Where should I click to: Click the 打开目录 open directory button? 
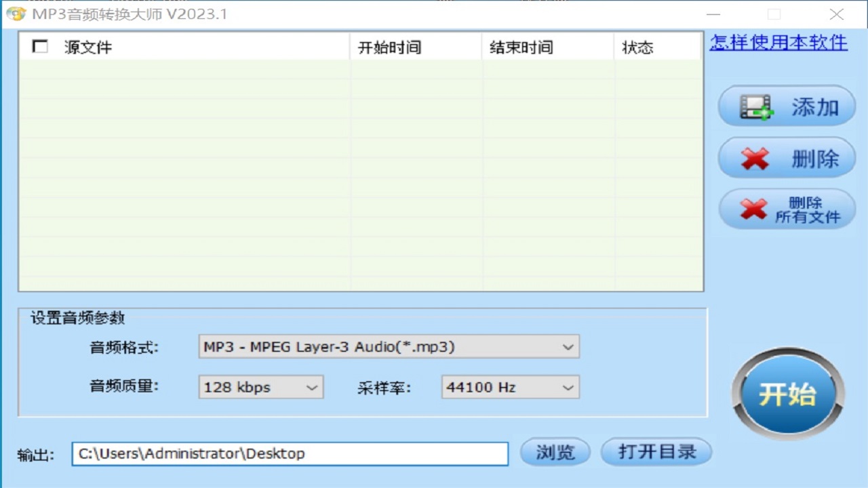click(x=655, y=452)
